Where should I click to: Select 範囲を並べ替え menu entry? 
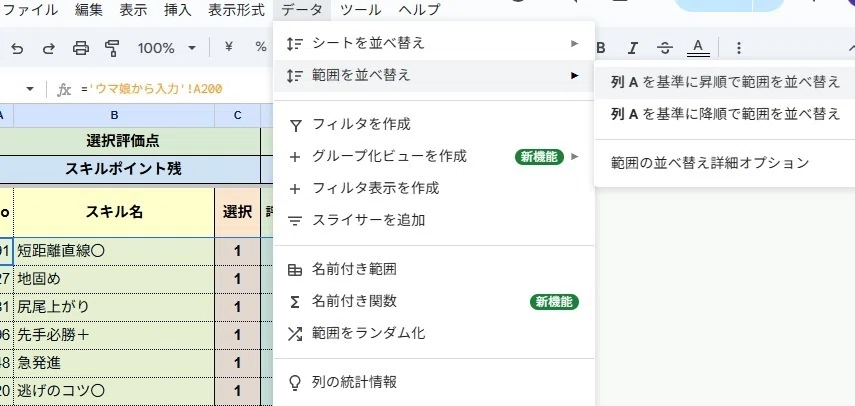[433, 75]
